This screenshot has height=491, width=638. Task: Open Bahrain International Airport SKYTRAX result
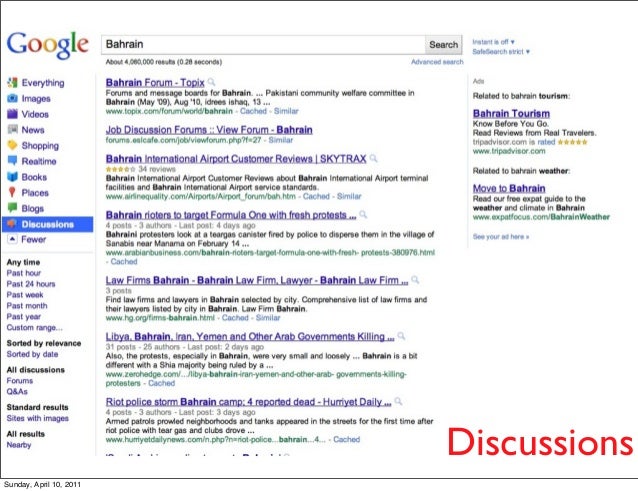tap(236, 159)
